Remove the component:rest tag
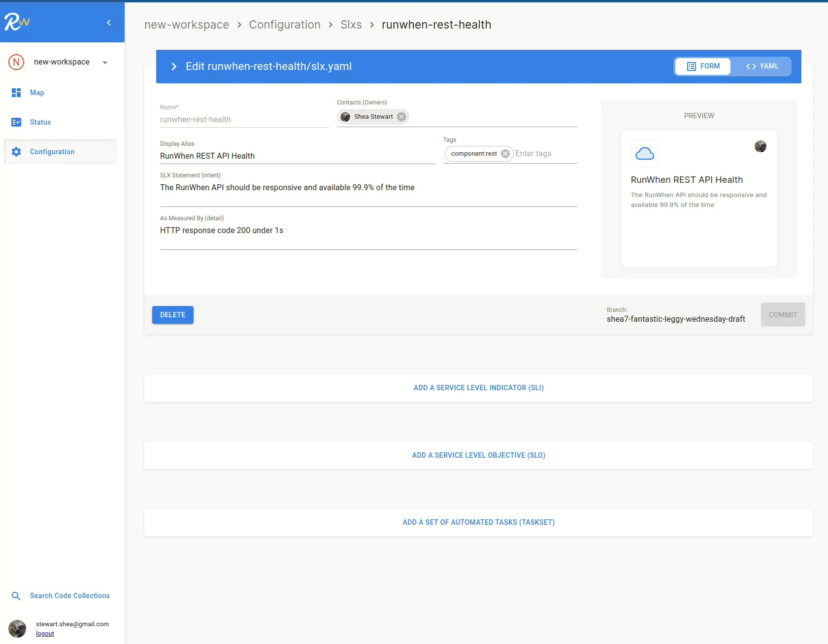828x644 pixels. pos(505,154)
